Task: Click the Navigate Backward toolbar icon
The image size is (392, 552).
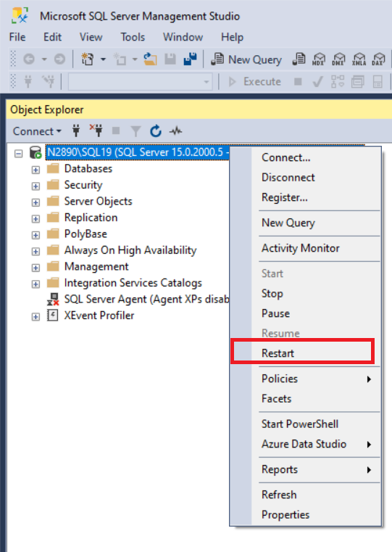Action: click(x=29, y=59)
